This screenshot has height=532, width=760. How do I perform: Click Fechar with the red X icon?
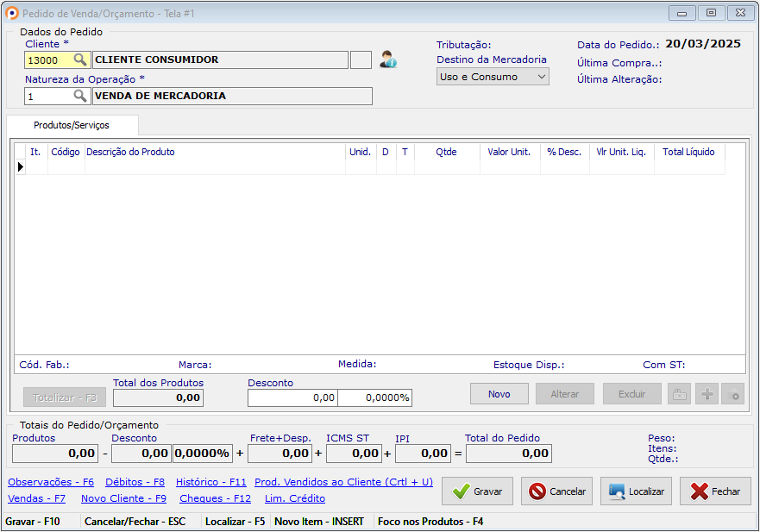tap(715, 491)
